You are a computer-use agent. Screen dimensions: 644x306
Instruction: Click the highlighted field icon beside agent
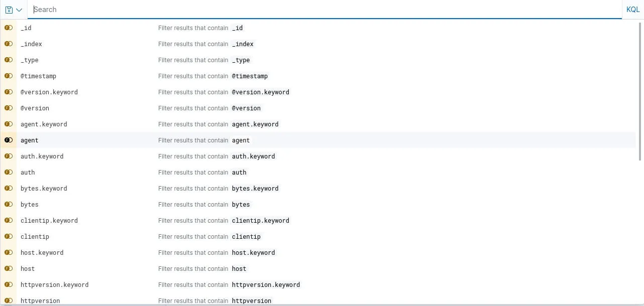pos(9,140)
